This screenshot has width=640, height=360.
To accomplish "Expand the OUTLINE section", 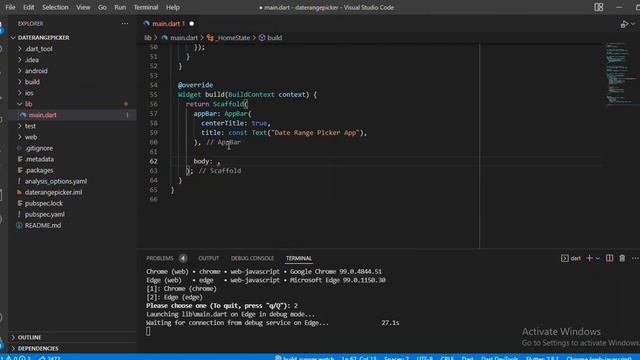I will tap(29, 337).
